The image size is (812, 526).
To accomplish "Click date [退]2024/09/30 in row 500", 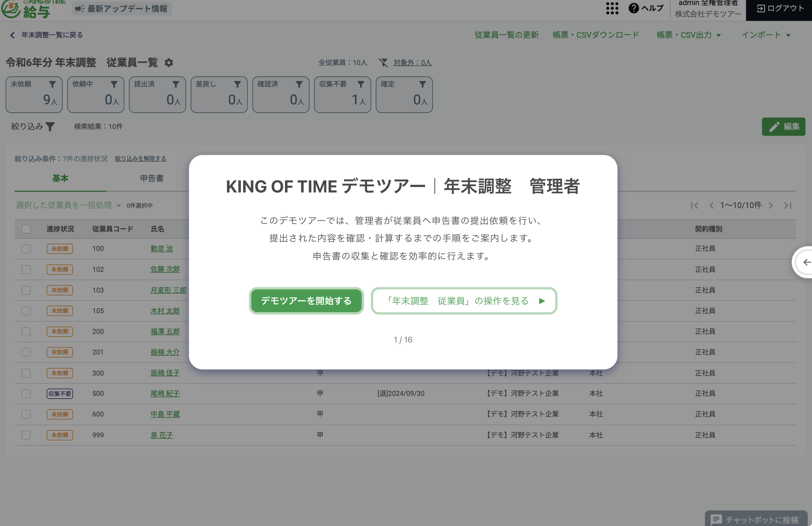I will pyautogui.click(x=401, y=394).
